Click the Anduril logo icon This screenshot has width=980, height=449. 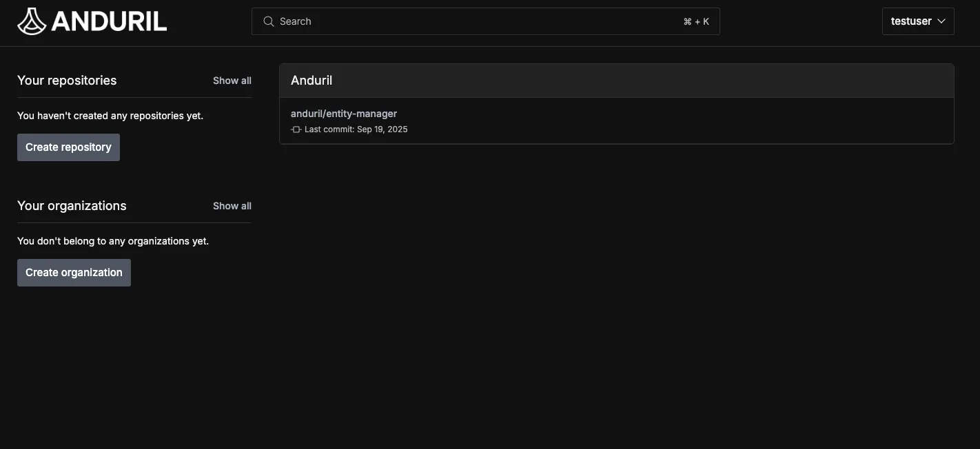32,21
